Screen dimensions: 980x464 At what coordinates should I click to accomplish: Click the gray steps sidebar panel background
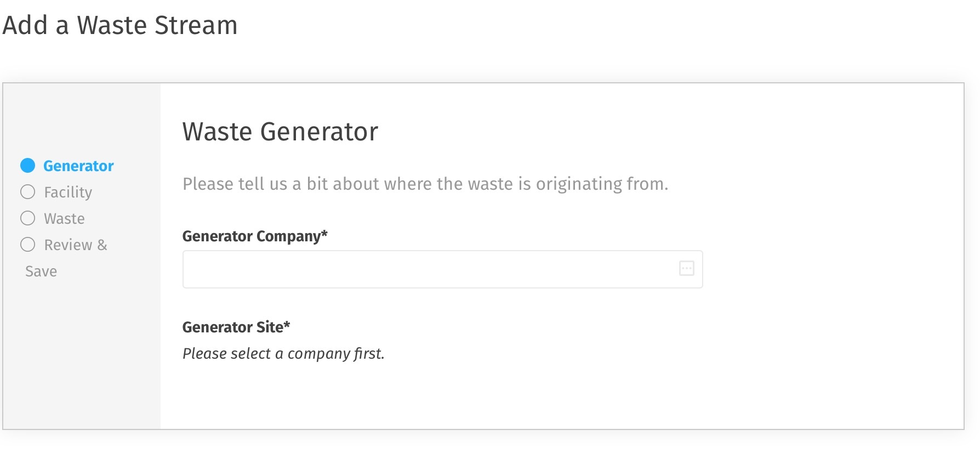(x=82, y=357)
